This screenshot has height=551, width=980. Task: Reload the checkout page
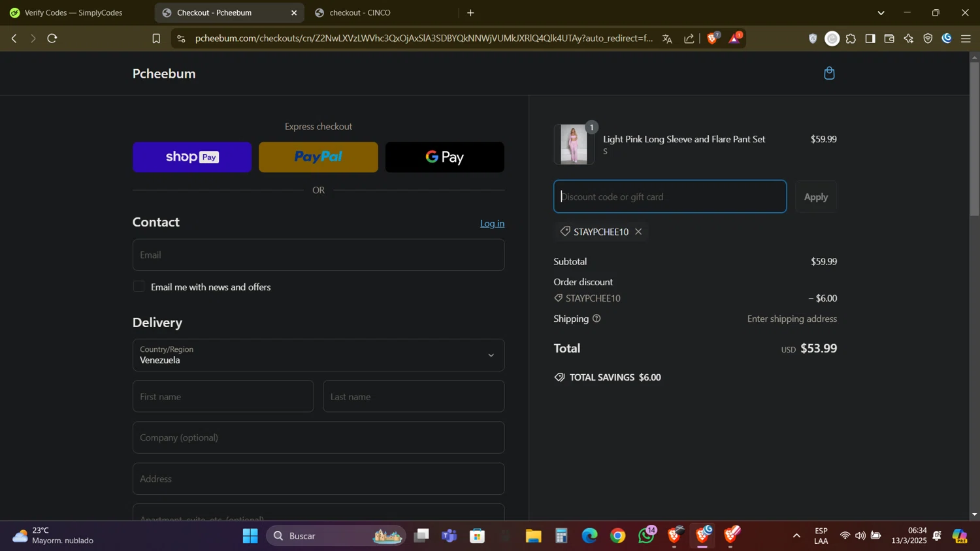coord(52,39)
